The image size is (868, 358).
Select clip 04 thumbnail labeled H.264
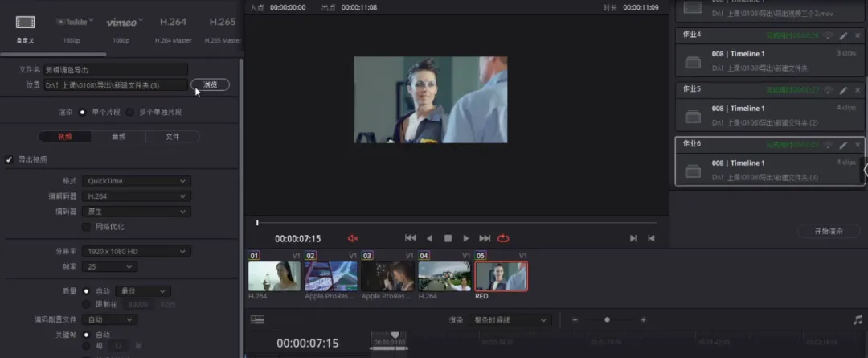pyautogui.click(x=444, y=276)
